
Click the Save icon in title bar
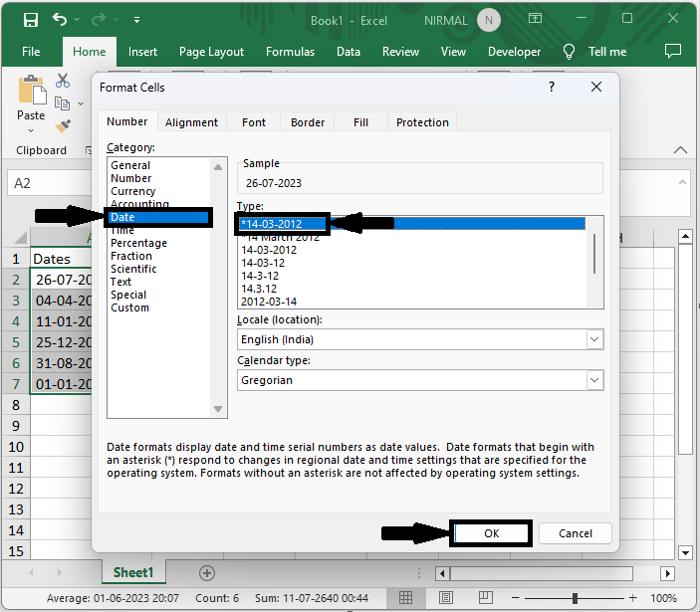30,20
